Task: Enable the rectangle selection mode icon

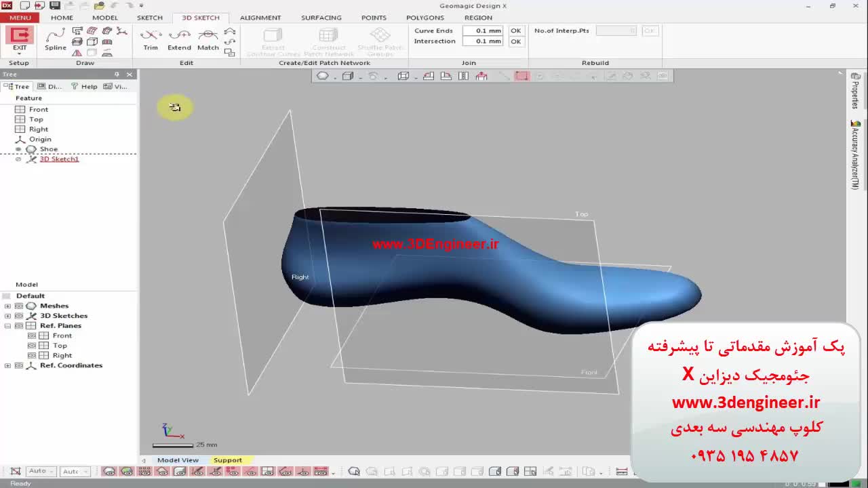Action: (x=521, y=76)
